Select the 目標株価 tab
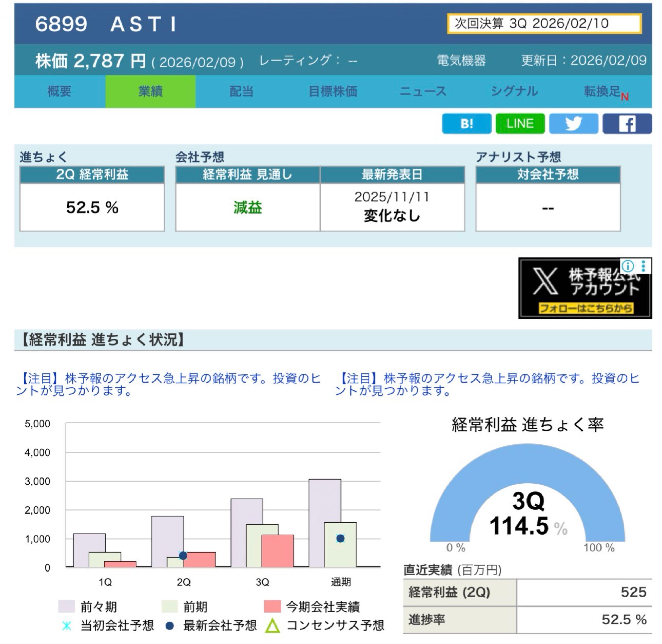Viewport: 662px width, 644px height. click(x=333, y=91)
